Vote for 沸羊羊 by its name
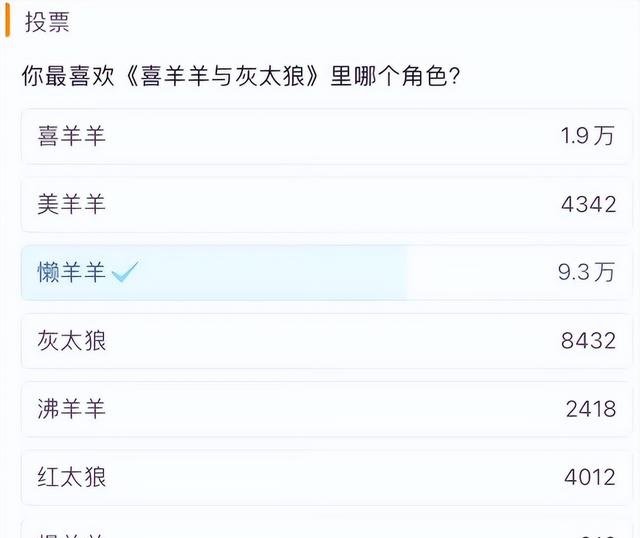The image size is (640, 538). point(72,409)
